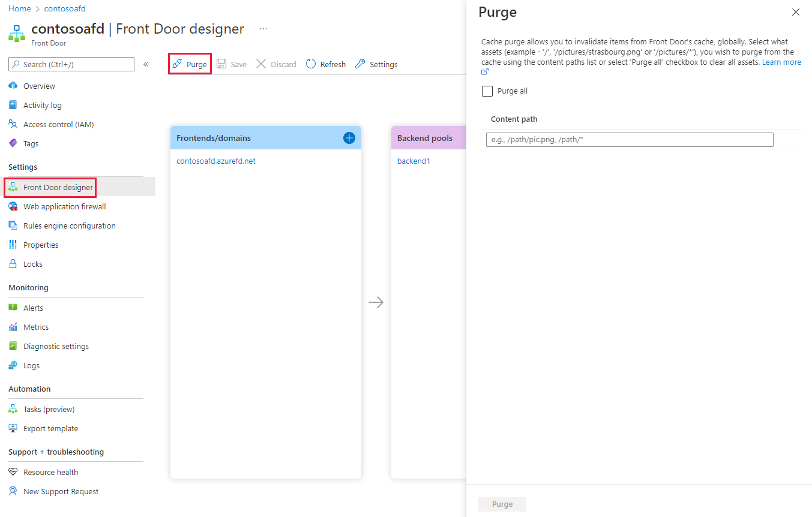Click the Resource health heart icon
The height and width of the screenshot is (517, 812).
pos(13,472)
